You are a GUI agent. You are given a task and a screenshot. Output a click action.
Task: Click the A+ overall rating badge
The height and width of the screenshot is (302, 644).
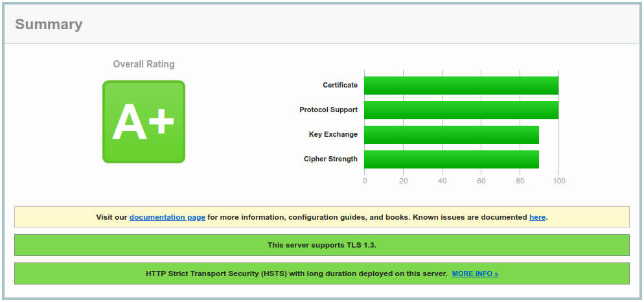144,122
